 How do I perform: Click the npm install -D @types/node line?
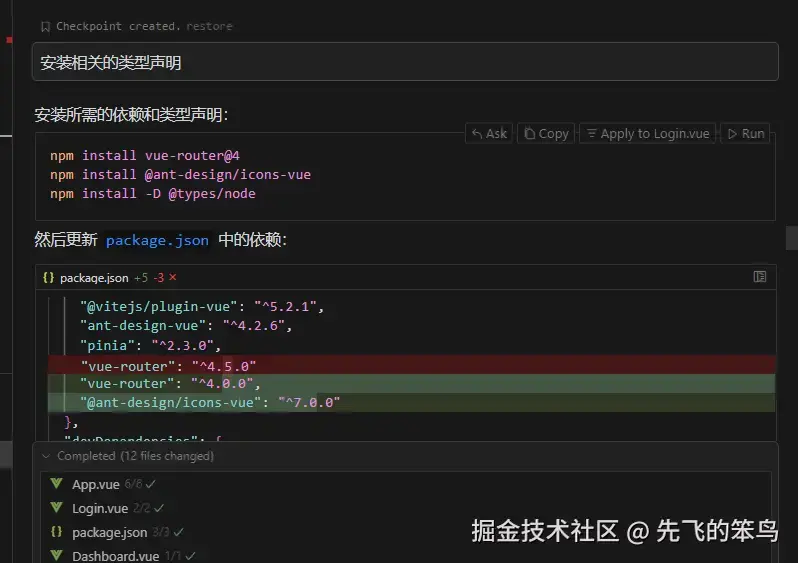[153, 194]
